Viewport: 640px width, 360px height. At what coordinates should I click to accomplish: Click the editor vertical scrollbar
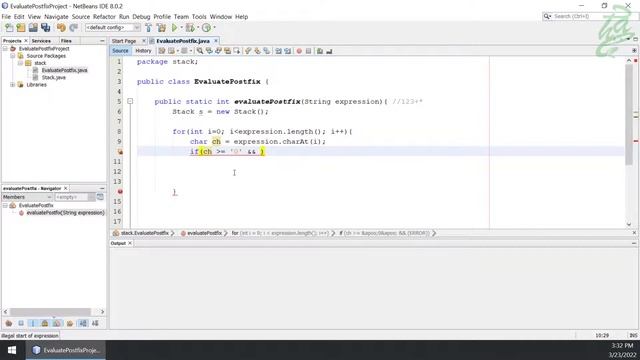pyautogui.click(x=629, y=114)
